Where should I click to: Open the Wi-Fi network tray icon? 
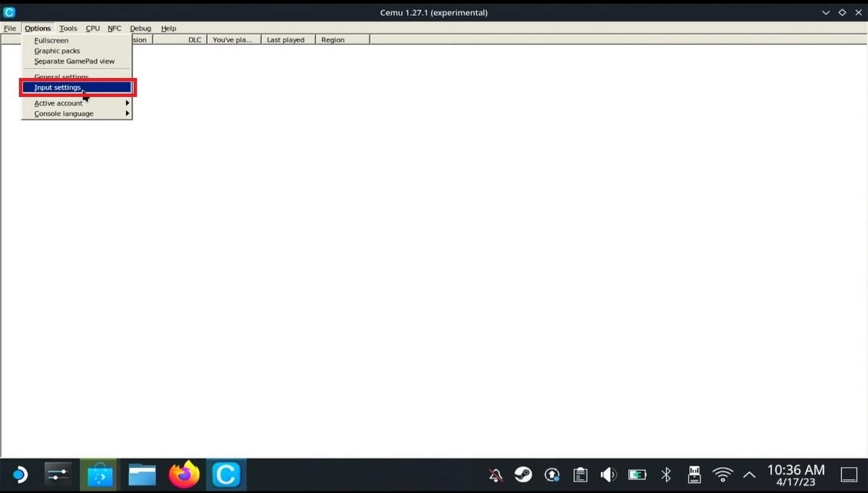(722, 475)
